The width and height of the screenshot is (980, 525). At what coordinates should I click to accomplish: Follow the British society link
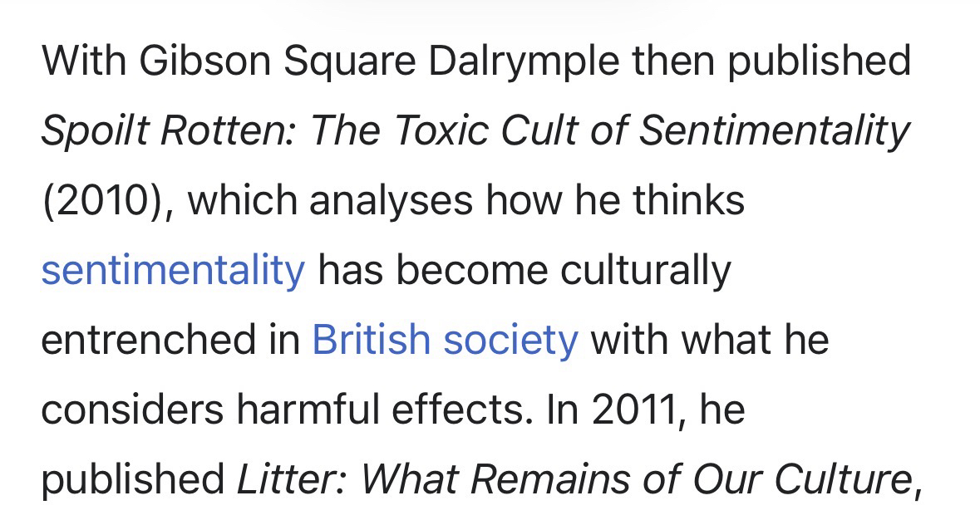(x=444, y=340)
